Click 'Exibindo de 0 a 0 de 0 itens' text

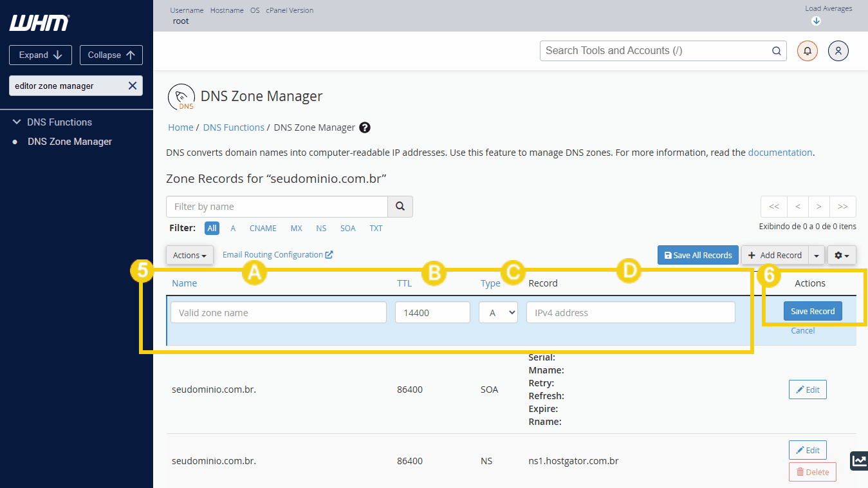(808, 227)
